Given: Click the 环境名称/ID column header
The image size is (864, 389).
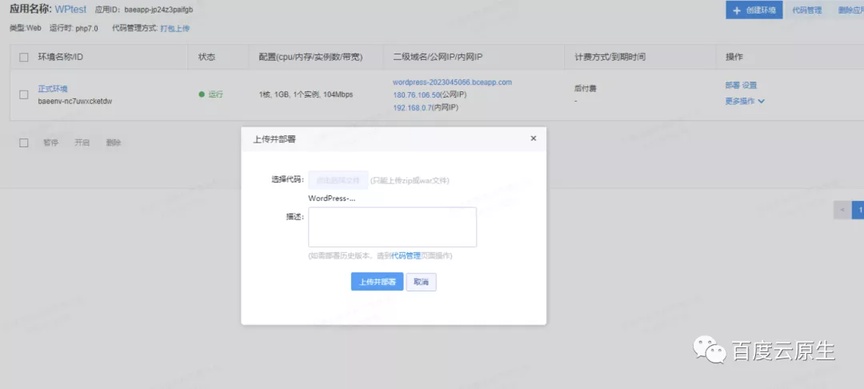Looking at the screenshot, I should click(61, 57).
